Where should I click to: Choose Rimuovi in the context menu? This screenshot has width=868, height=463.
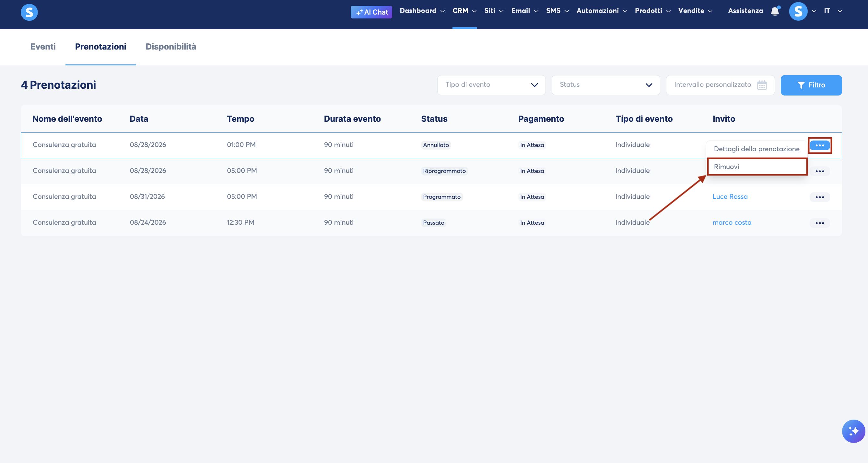[757, 167]
